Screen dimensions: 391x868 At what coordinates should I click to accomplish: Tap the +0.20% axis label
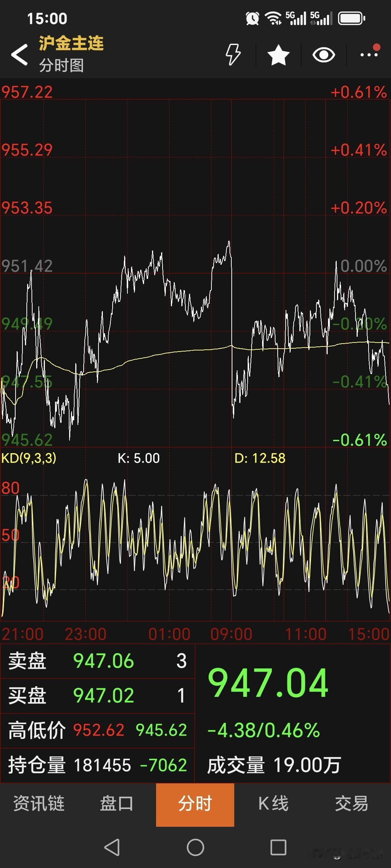point(359,208)
